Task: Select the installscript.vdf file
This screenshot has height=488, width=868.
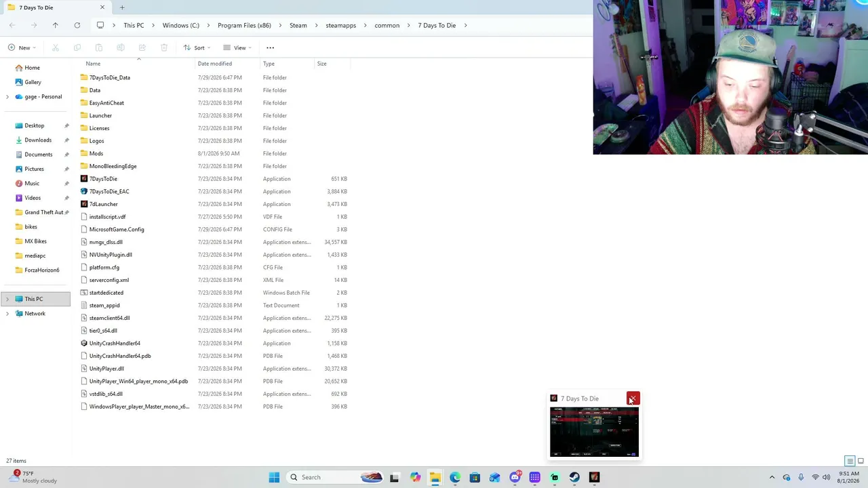Action: (214, 217)
